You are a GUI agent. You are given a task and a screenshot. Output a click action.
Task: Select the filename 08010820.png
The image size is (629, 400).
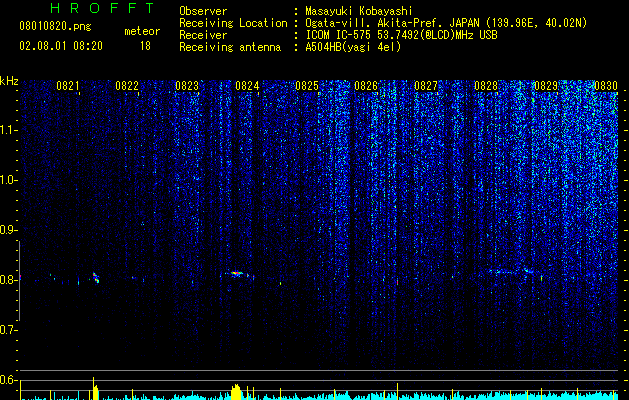[55, 27]
